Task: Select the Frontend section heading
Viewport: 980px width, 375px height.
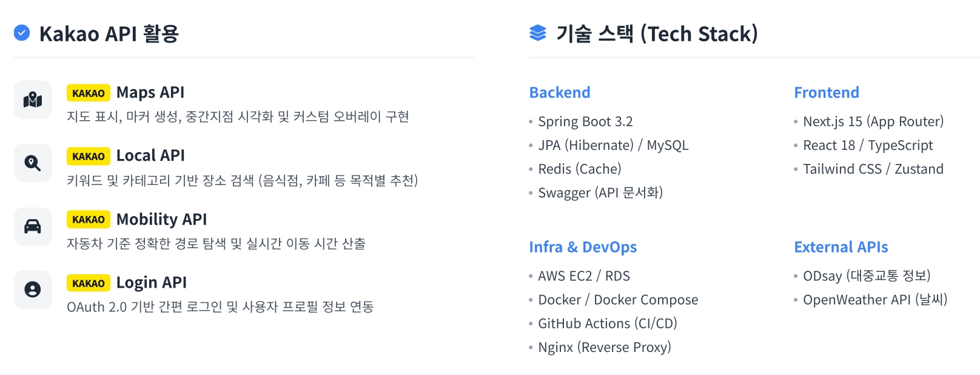Action: (827, 92)
